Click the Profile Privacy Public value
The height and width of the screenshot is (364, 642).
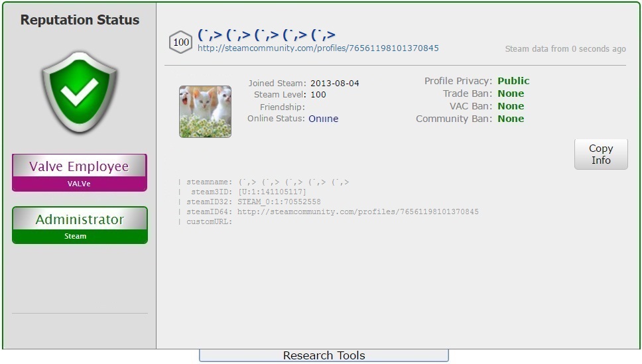coord(513,81)
